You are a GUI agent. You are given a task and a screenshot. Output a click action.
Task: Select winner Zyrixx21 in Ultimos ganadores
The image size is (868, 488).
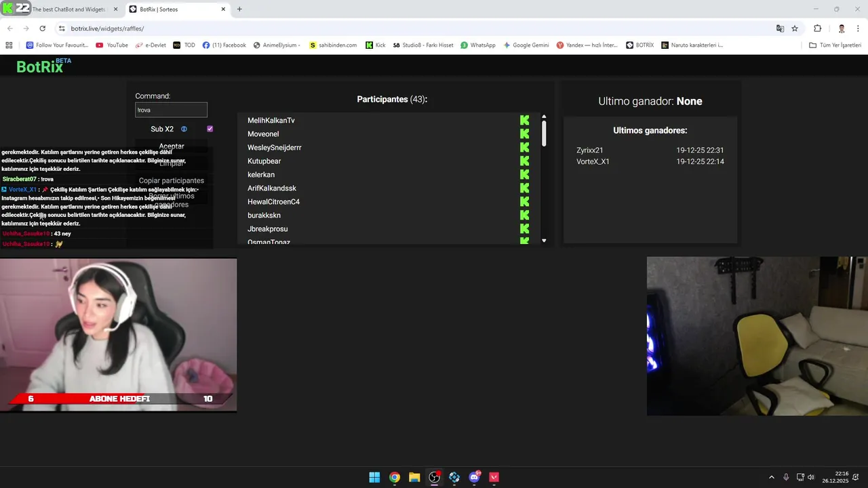[x=590, y=150]
